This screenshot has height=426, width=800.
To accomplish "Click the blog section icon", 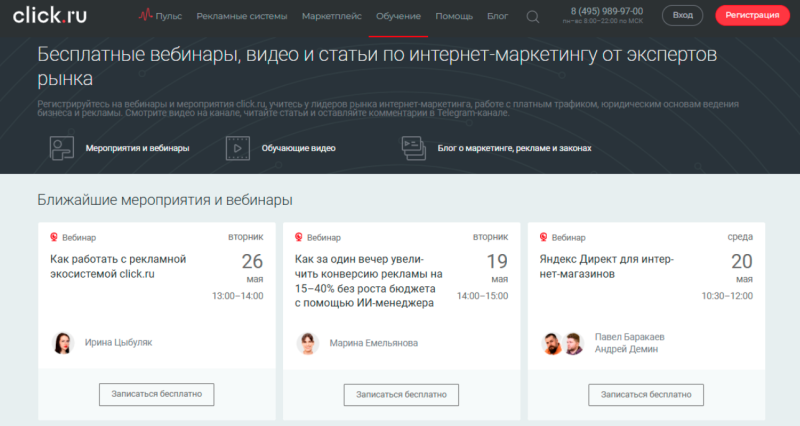I will [414, 148].
